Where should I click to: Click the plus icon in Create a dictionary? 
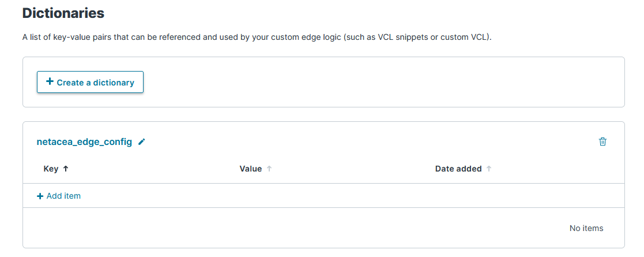pos(50,82)
